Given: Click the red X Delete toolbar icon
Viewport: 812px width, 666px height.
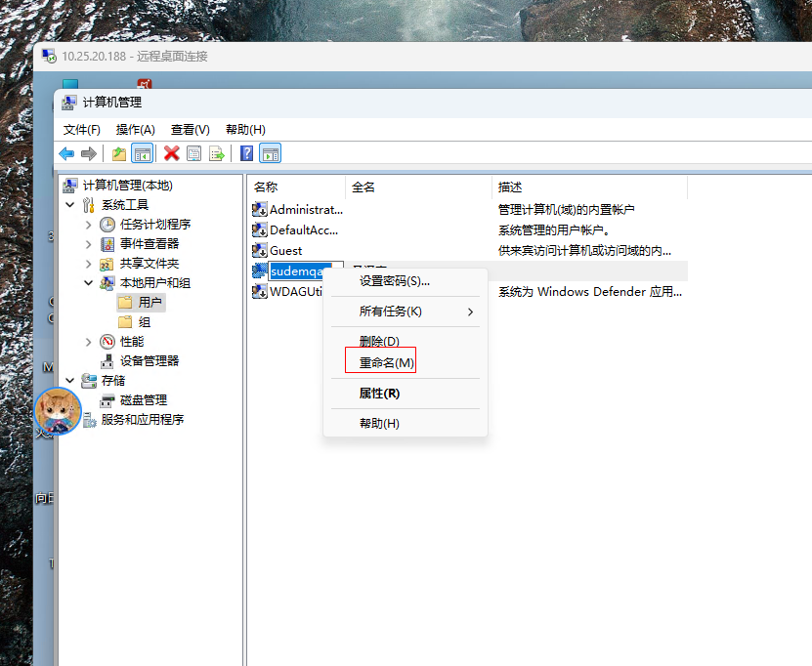Looking at the screenshot, I should 172,153.
